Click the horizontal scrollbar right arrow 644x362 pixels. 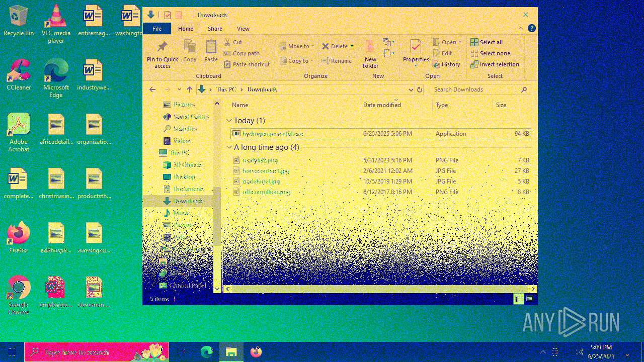pos(534,289)
